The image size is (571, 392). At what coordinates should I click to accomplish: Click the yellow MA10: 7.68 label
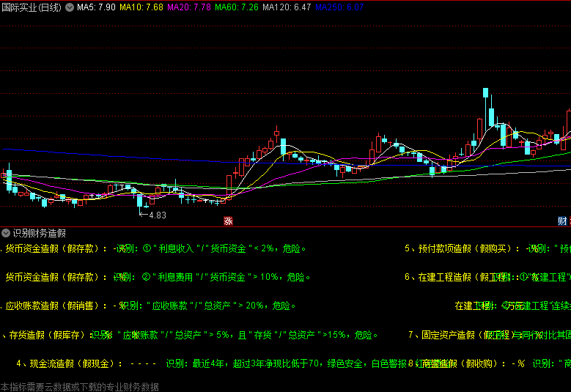[x=141, y=7]
